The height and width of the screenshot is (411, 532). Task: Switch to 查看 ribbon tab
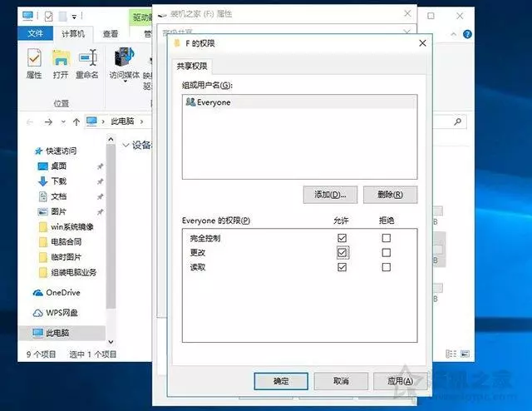(x=111, y=33)
